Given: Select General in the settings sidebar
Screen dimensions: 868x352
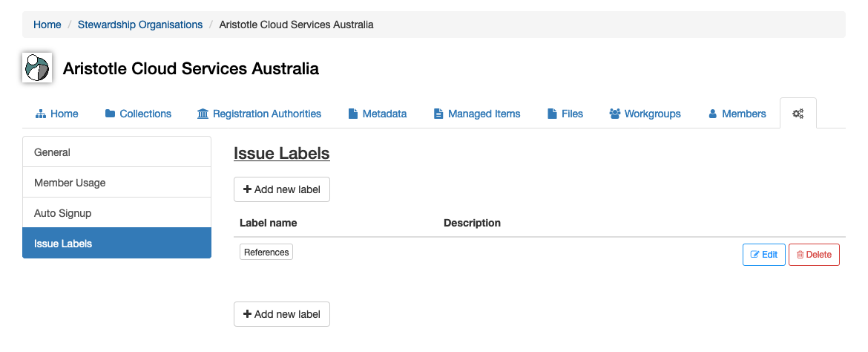Looking at the screenshot, I should [116, 152].
